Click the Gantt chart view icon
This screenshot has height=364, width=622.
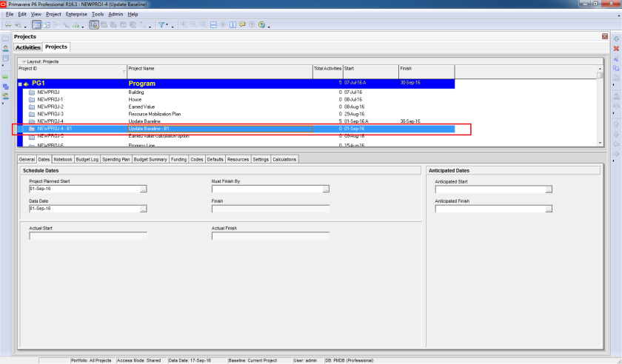point(47,25)
